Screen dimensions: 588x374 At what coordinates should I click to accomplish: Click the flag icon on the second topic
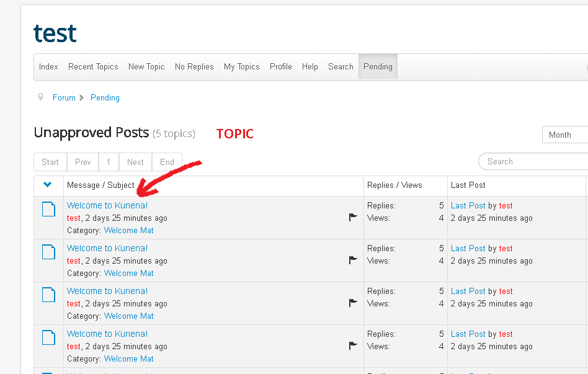[353, 260]
